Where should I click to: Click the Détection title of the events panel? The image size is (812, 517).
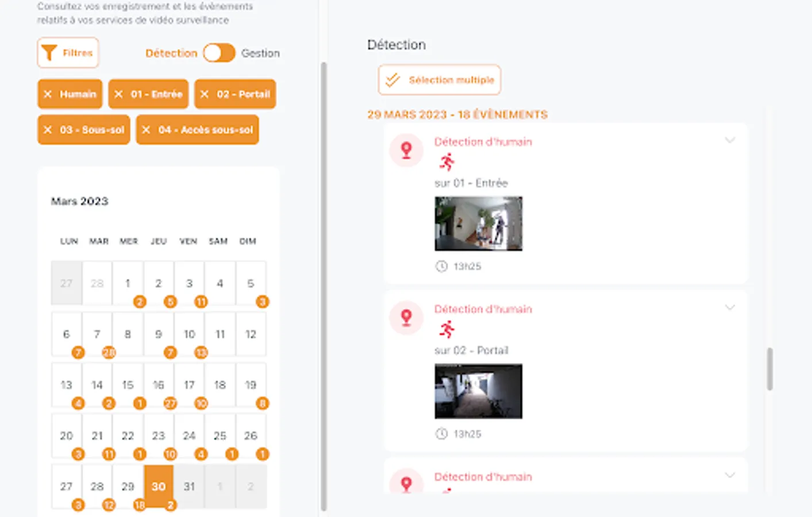397,45
